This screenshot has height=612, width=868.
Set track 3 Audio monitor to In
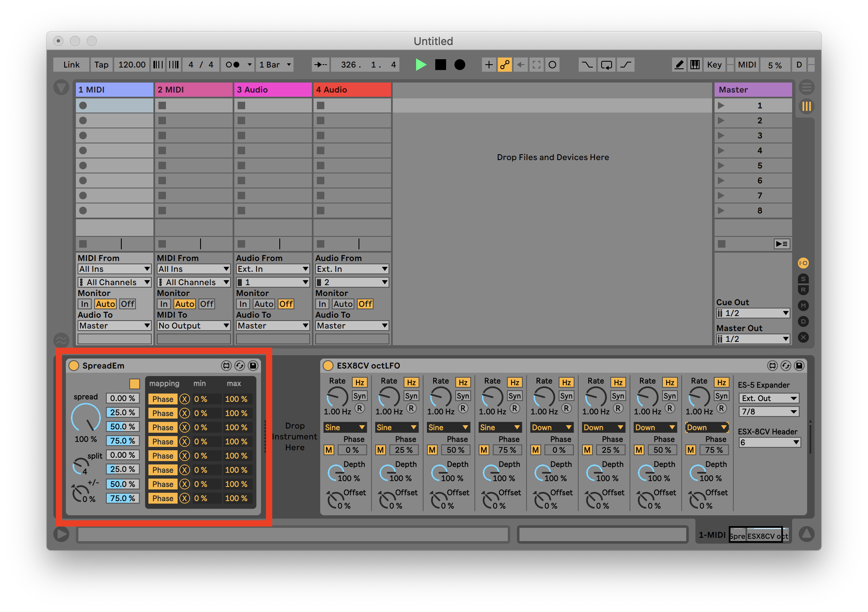pos(243,304)
